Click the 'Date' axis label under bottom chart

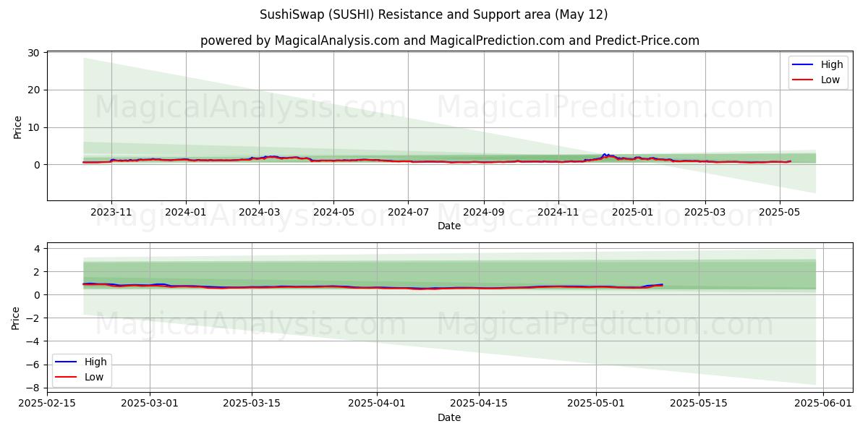point(449,417)
